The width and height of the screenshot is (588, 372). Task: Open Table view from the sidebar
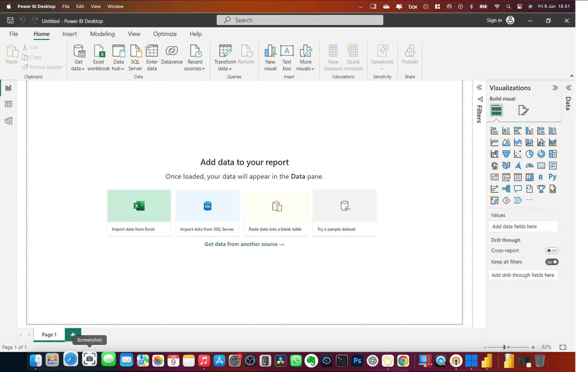(x=8, y=104)
